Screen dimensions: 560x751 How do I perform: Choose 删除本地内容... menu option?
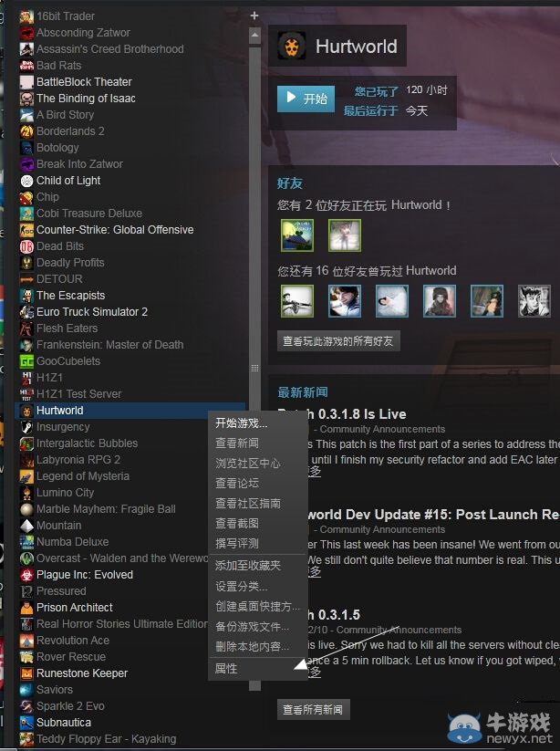[252, 646]
